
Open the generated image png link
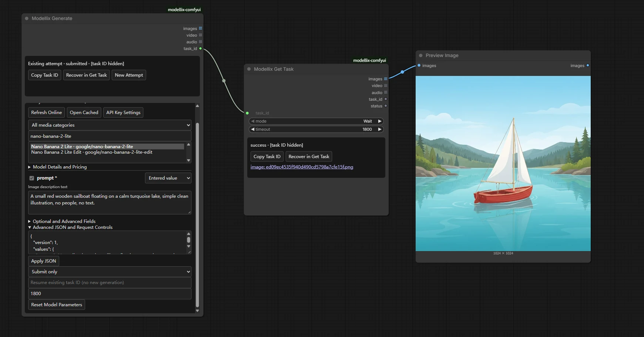[x=302, y=167]
